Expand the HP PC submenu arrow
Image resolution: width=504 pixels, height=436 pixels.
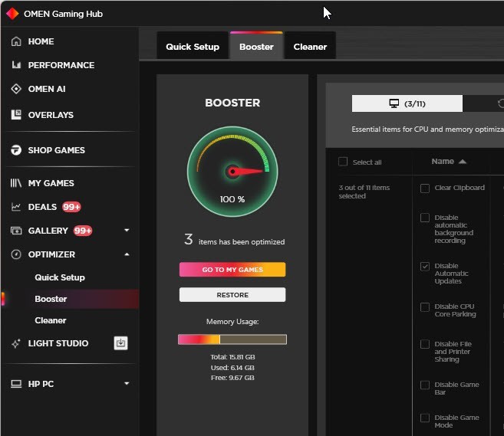tap(127, 383)
